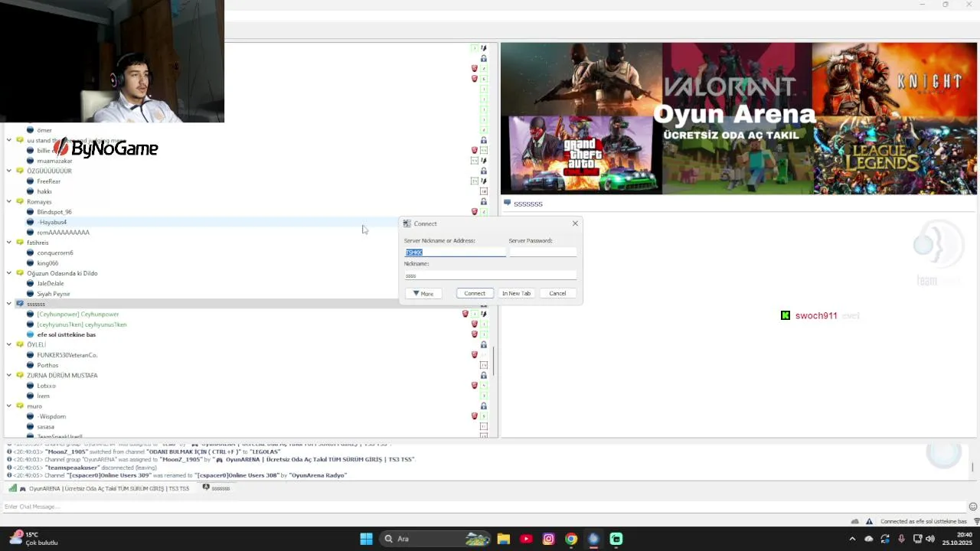The width and height of the screenshot is (980, 551).
Task: Select user Siyah Peynir
Action: [54, 294]
